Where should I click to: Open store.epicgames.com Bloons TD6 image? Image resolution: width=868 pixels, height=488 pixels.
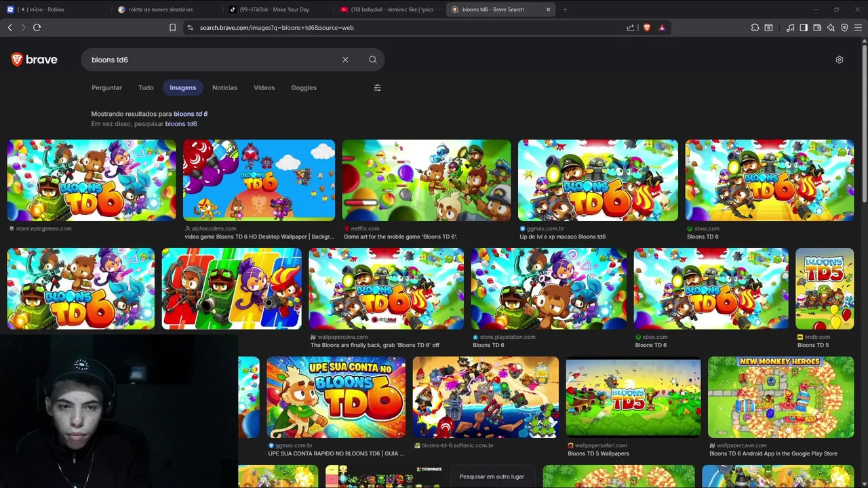[x=92, y=180]
